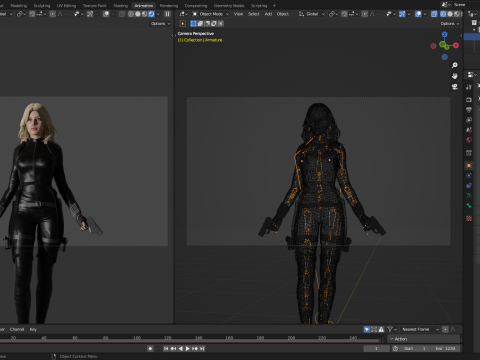Open the Add menu in right viewport
480x360 pixels.
[x=268, y=14]
